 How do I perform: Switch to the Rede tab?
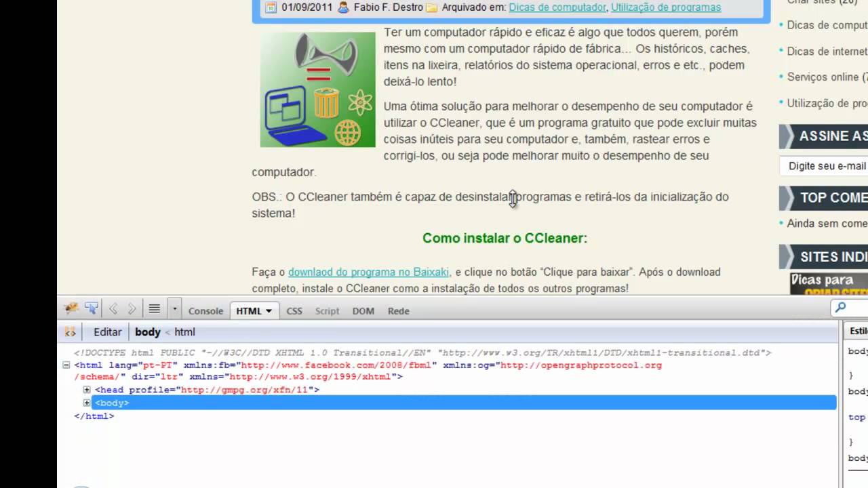coord(398,311)
